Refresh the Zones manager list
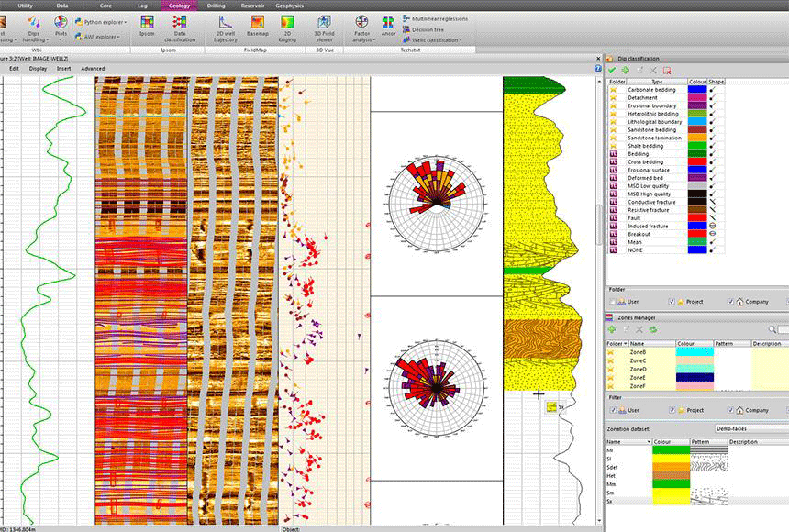This screenshot has width=789, height=532. 653,329
